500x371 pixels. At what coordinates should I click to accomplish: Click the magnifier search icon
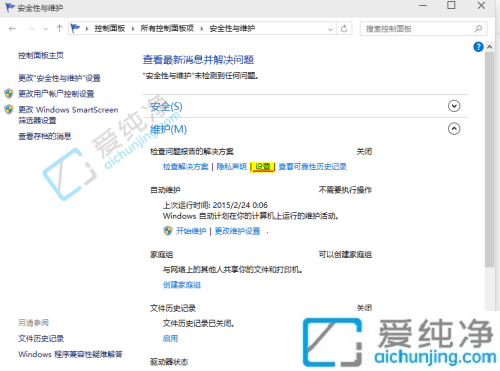(x=478, y=29)
